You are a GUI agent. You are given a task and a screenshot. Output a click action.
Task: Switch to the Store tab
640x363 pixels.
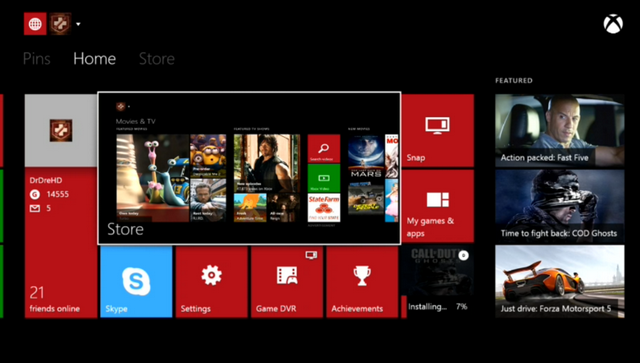[157, 59]
